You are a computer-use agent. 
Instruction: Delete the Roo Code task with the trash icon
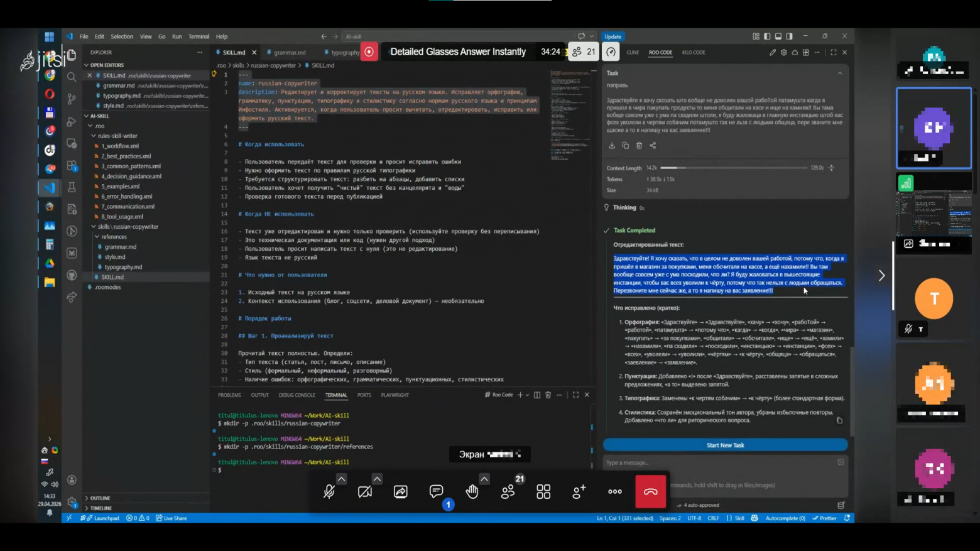(x=640, y=145)
